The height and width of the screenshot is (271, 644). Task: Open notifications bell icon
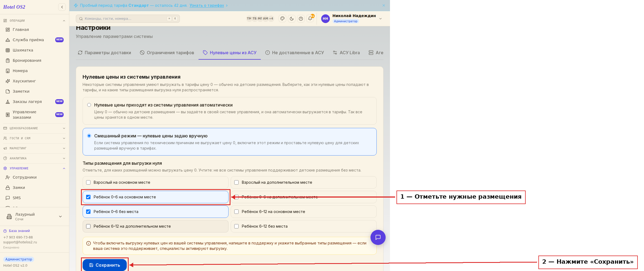(x=310, y=19)
